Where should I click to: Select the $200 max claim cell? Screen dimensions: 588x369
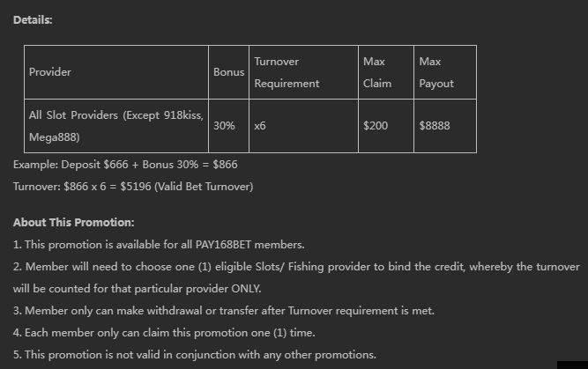click(376, 126)
